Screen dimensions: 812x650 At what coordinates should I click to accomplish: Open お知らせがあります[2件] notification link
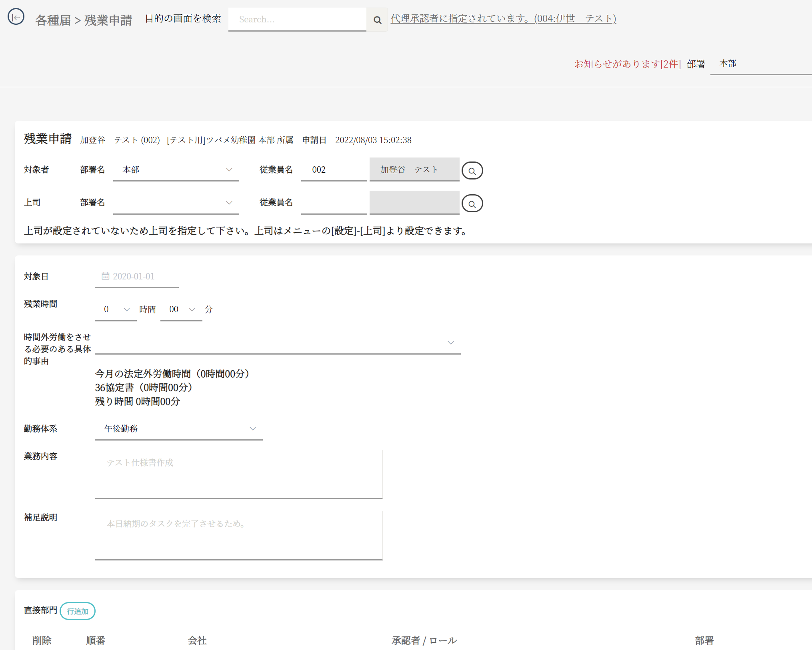point(627,64)
